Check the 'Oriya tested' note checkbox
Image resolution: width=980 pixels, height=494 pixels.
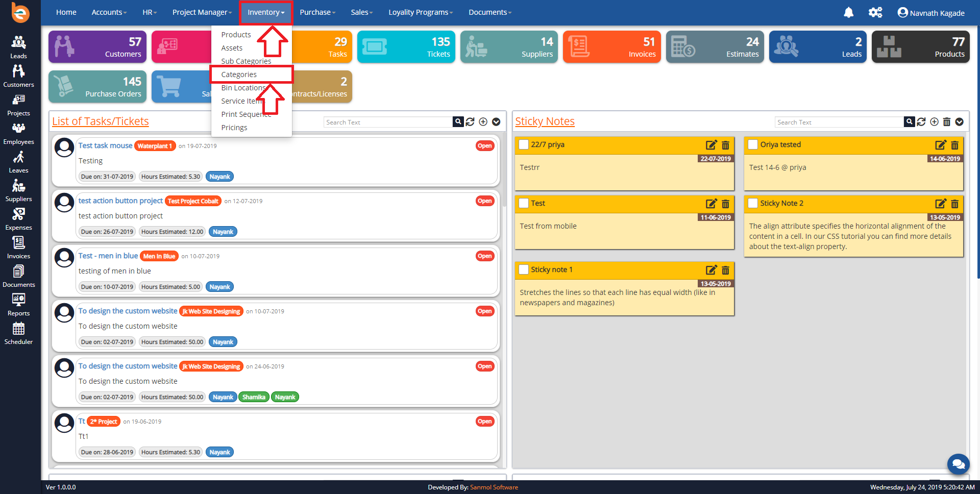(x=753, y=144)
